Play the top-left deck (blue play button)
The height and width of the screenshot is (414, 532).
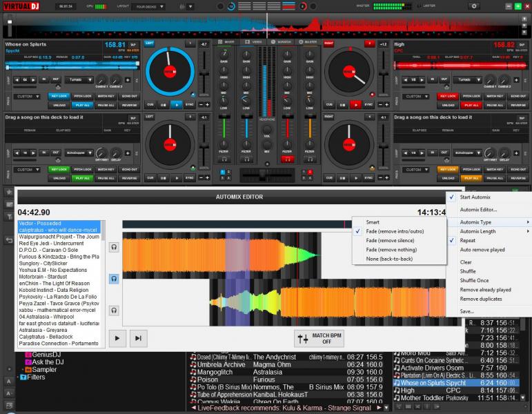point(177,105)
